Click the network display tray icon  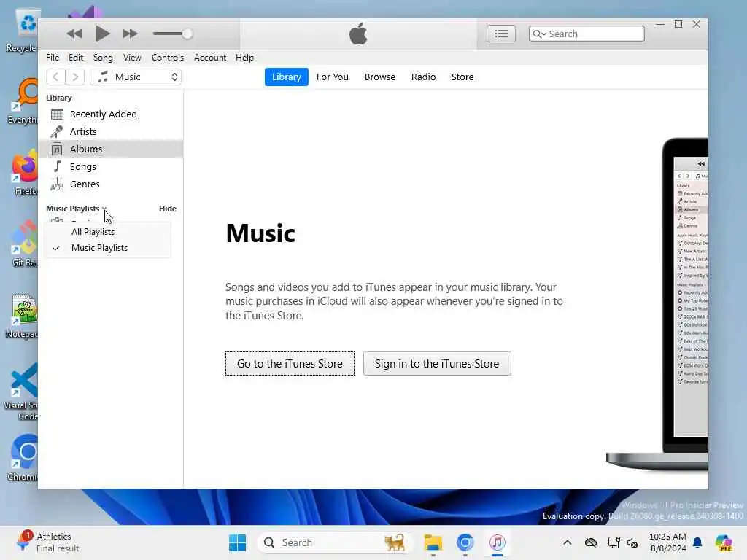point(614,542)
